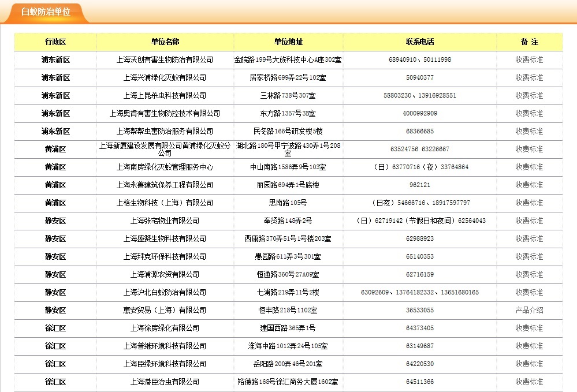
Task: Click the 行政区 column header
Action: tap(55, 42)
